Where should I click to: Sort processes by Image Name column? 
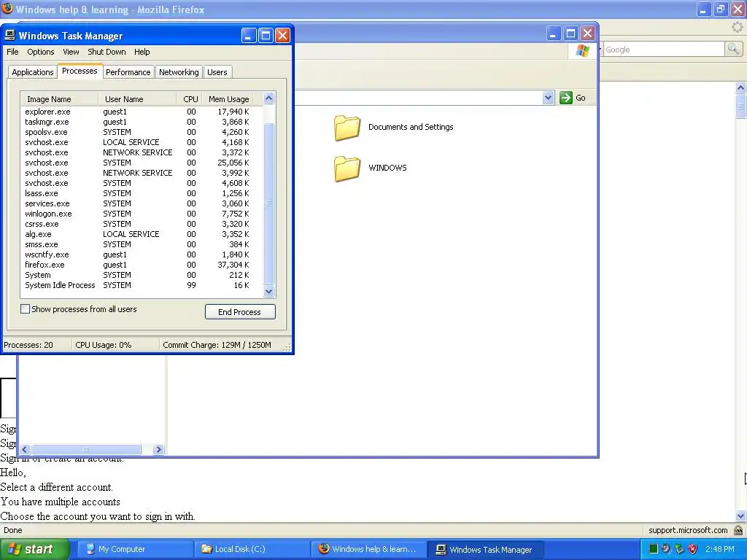[x=60, y=99]
